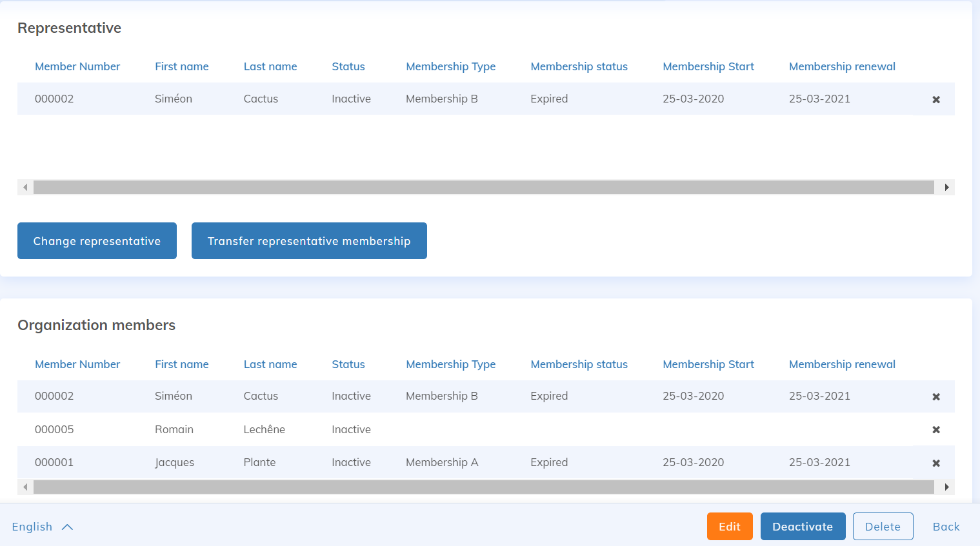Sort Representative table by Member Number
Screen dimensions: 980x546
[x=77, y=66]
